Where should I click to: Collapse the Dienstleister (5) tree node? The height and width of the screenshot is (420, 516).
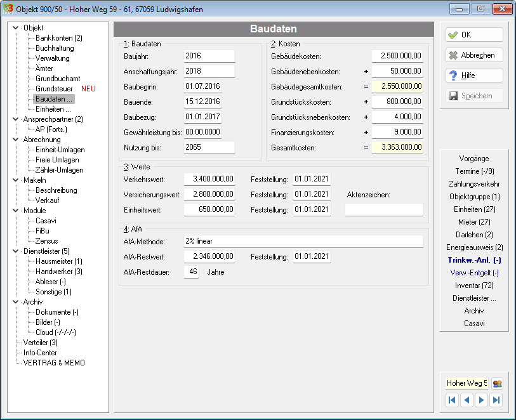pyautogui.click(x=15, y=251)
